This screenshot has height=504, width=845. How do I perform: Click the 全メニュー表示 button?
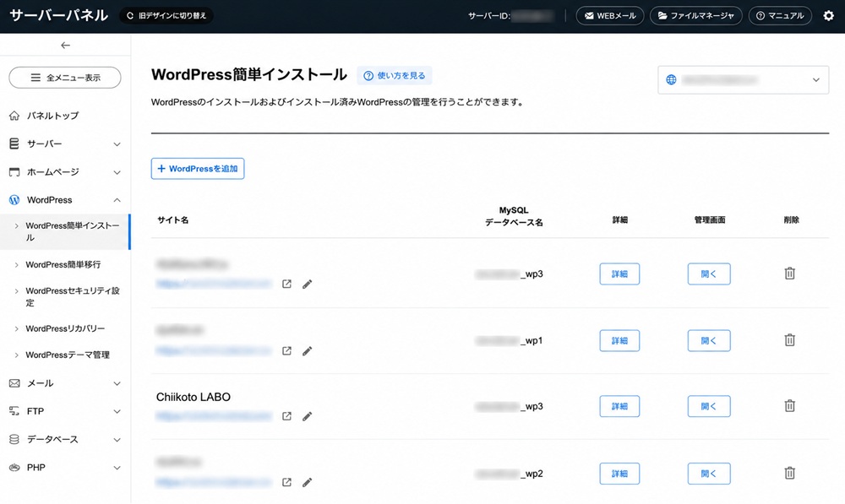tap(65, 78)
